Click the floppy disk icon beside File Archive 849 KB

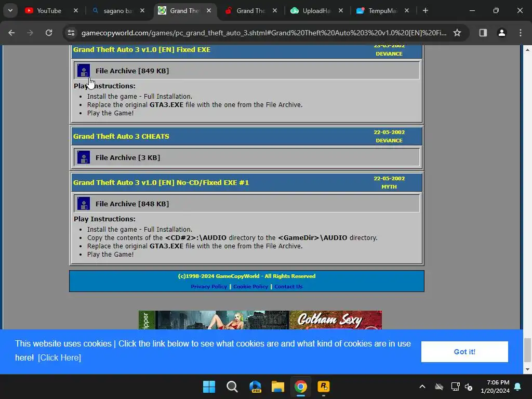84,71
